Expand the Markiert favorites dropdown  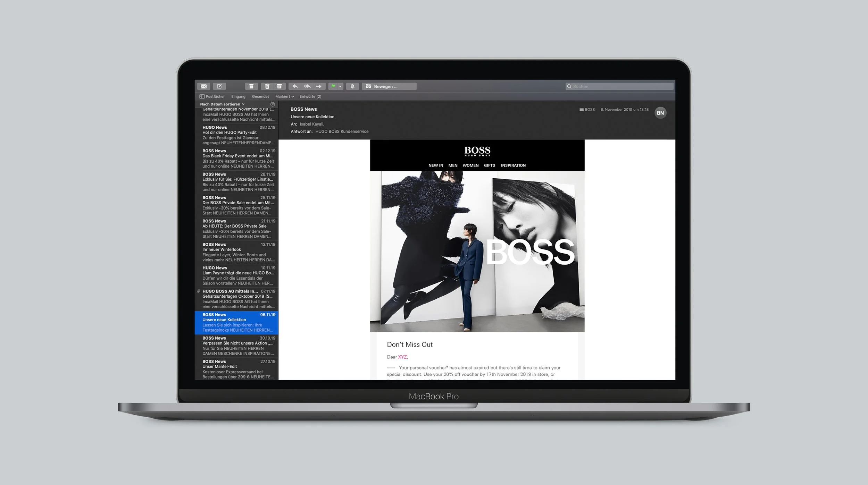[x=285, y=96]
